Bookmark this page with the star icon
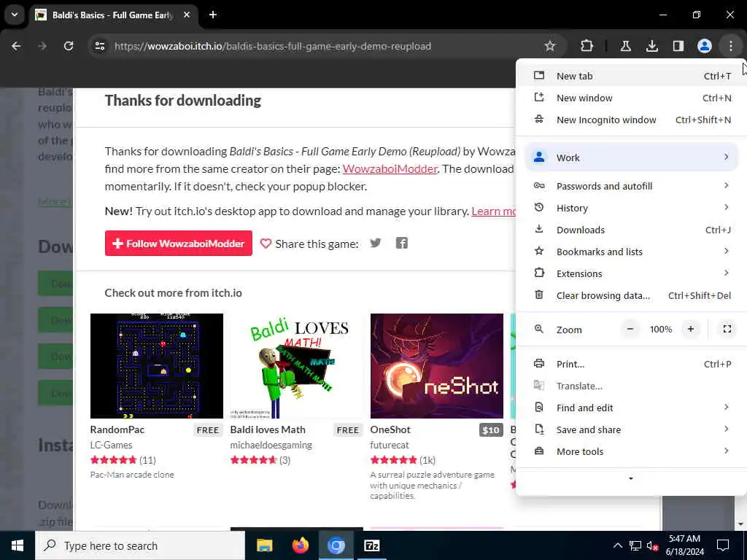Viewport: 747px width, 560px height. (550, 46)
